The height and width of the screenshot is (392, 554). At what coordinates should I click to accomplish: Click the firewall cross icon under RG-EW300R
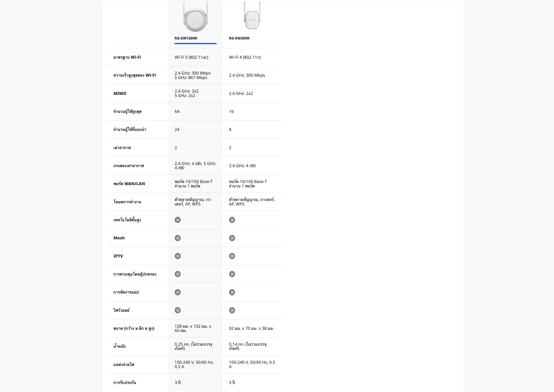[x=232, y=310]
